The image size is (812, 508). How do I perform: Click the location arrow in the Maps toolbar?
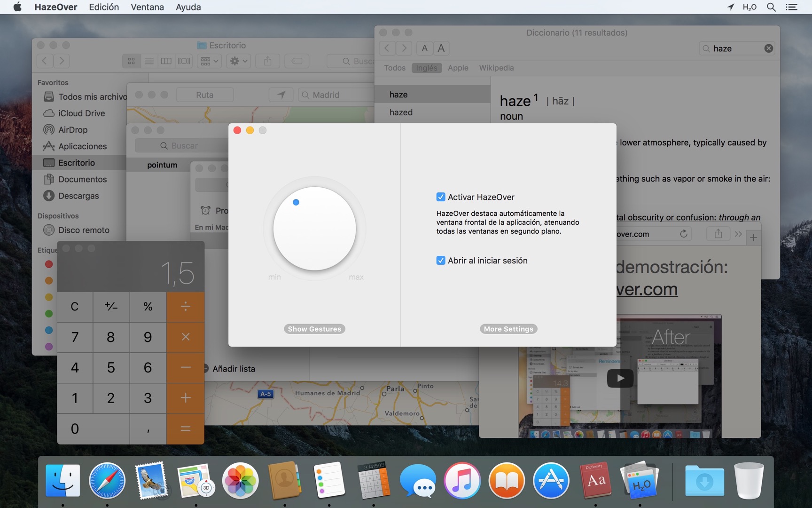[281, 95]
